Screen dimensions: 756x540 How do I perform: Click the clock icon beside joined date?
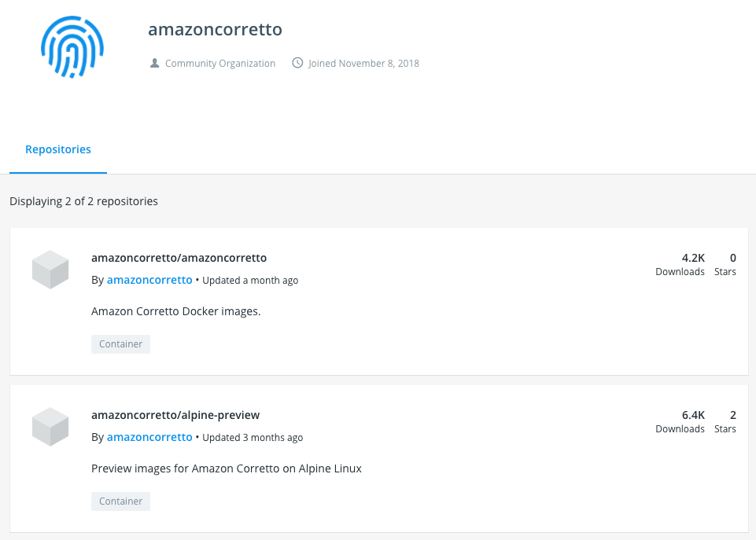297,63
